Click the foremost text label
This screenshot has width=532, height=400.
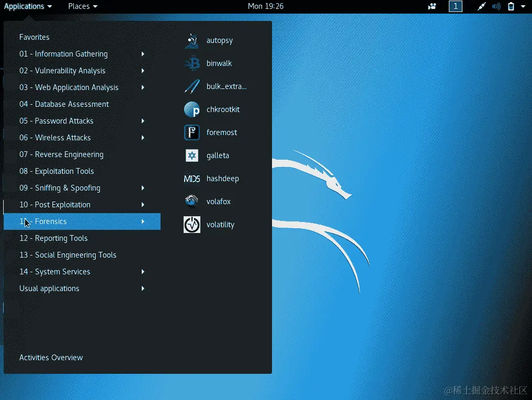[x=222, y=133]
